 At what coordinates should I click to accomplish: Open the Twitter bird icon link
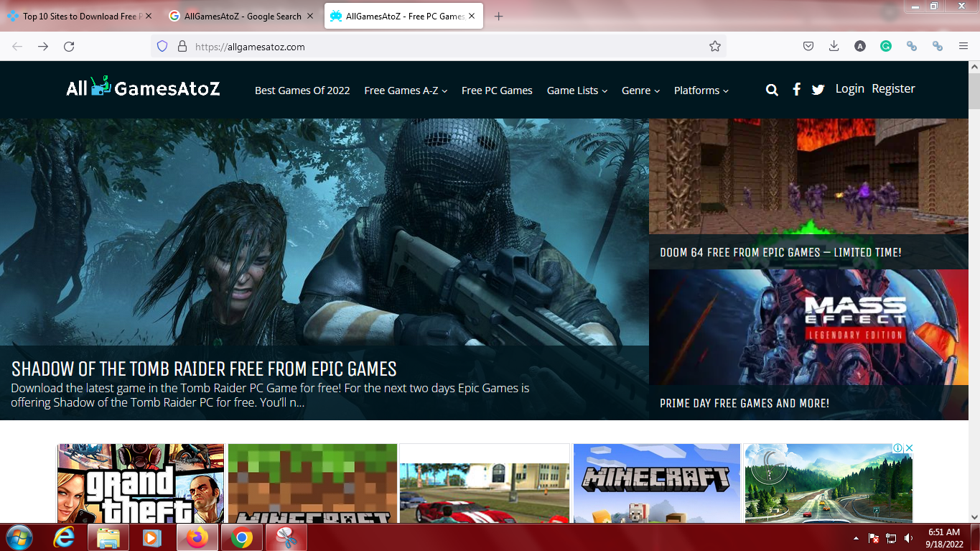pos(818,90)
